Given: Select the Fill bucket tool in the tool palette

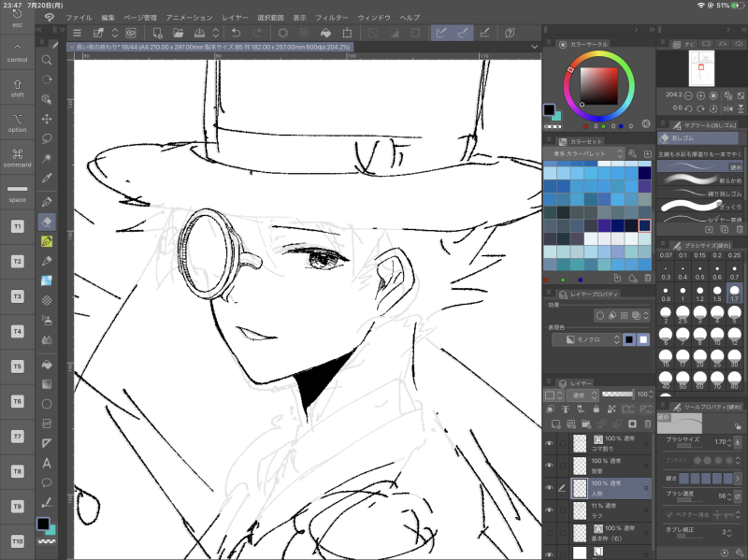Looking at the screenshot, I should coord(47,365).
